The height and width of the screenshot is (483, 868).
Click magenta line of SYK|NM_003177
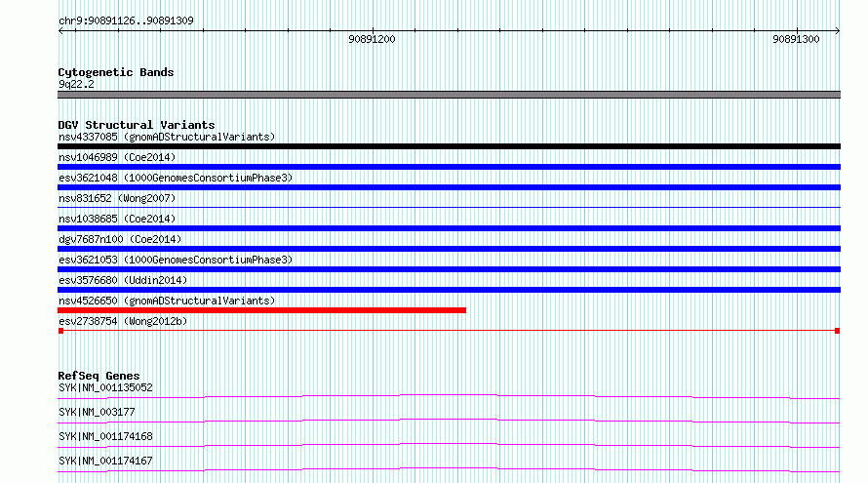point(449,421)
